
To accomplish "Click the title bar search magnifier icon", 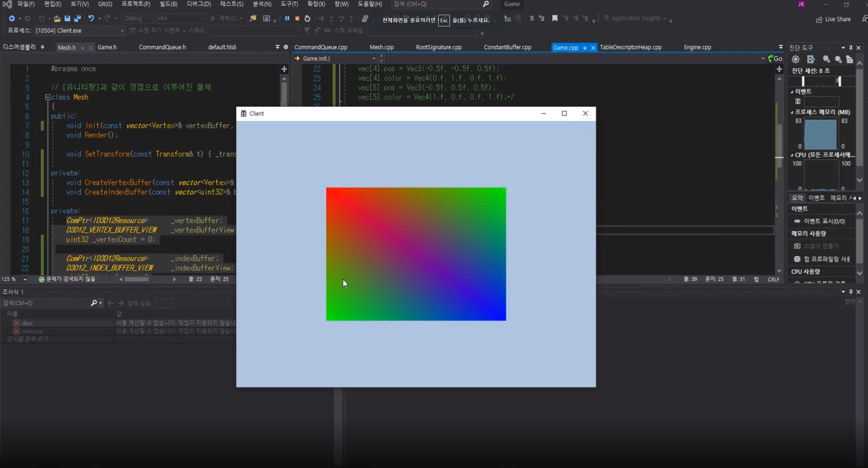I will [x=486, y=4].
